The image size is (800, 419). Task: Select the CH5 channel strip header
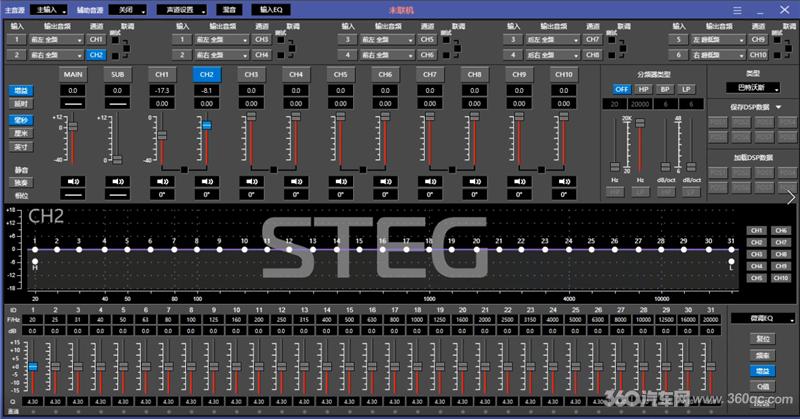pos(341,75)
